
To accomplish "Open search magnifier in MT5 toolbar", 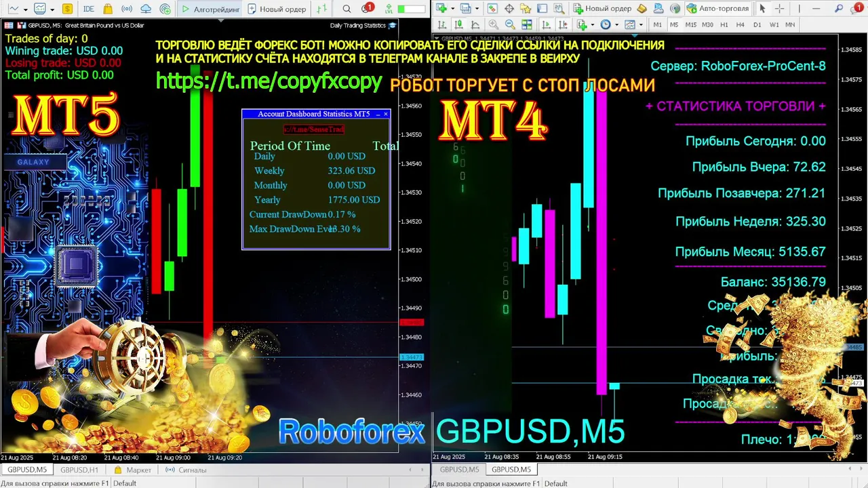I will coord(347,9).
